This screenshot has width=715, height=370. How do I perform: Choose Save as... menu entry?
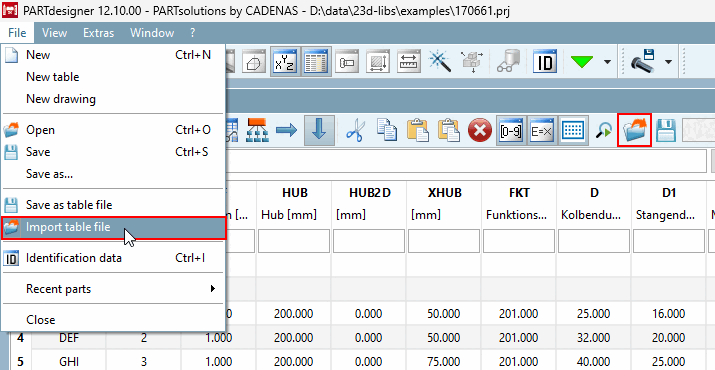point(113,174)
